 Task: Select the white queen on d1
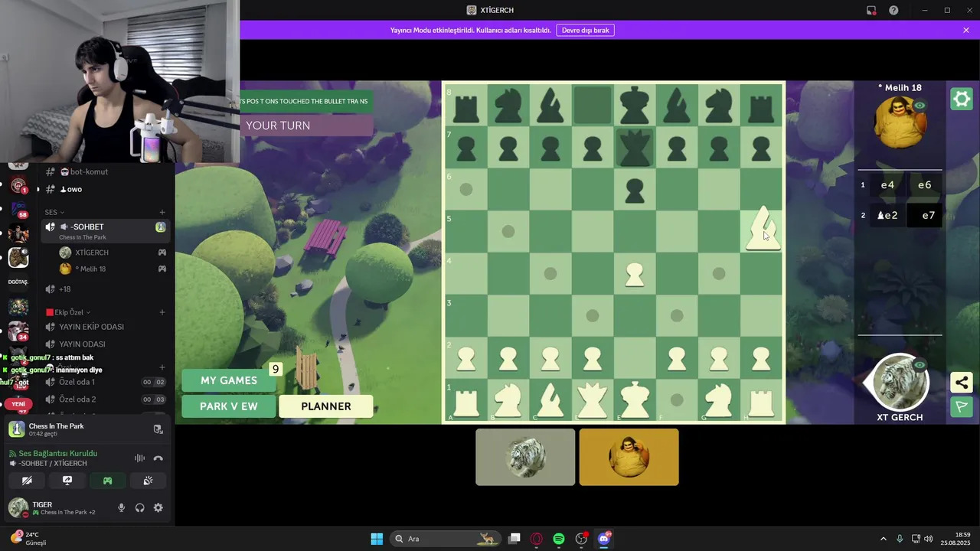592,399
